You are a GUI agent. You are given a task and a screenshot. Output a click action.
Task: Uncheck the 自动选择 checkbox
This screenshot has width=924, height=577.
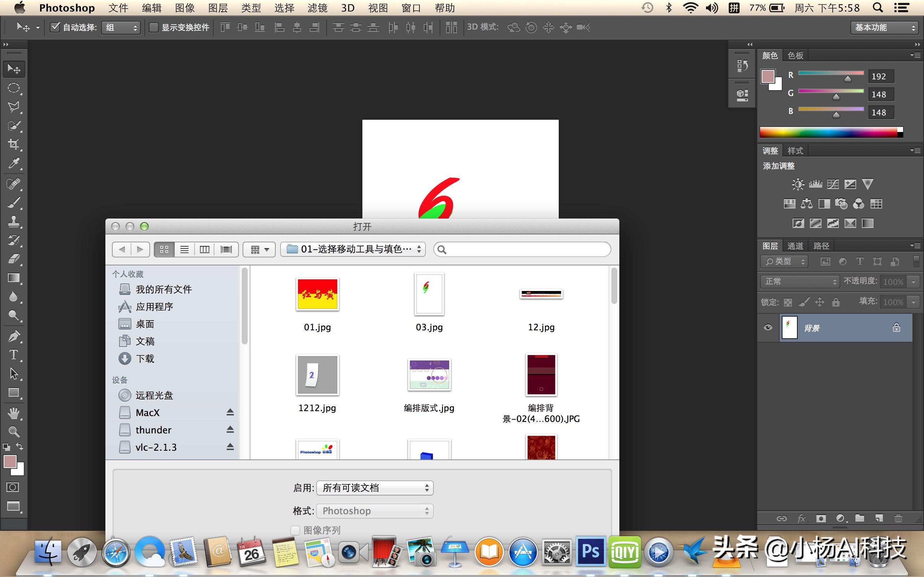coord(55,27)
